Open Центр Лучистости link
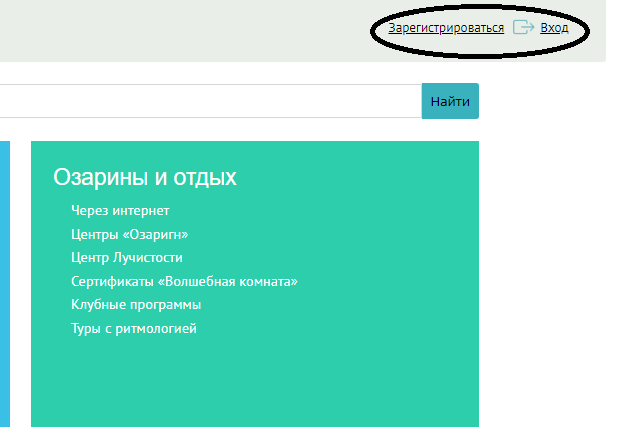 (127, 257)
